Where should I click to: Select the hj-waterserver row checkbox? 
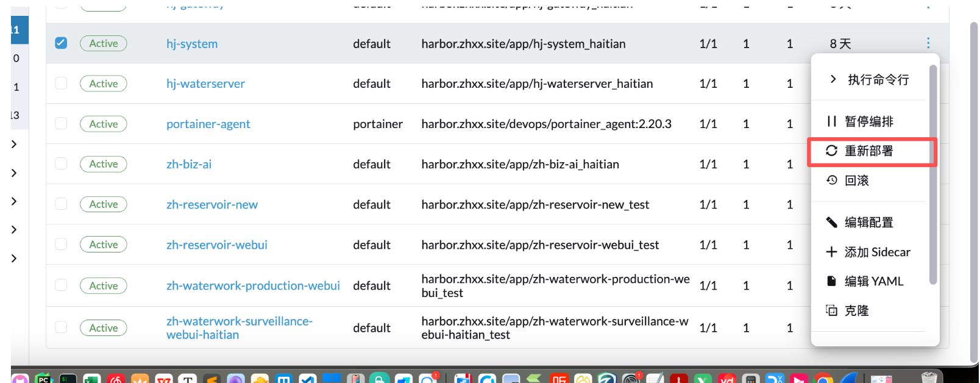(61, 84)
